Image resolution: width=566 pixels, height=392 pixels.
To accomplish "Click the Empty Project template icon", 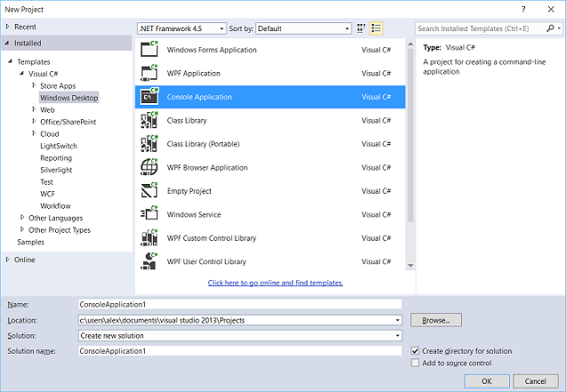I will click(x=149, y=190).
